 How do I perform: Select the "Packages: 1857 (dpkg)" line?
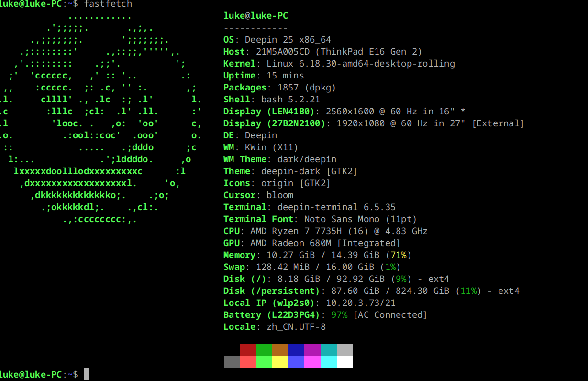pos(280,88)
